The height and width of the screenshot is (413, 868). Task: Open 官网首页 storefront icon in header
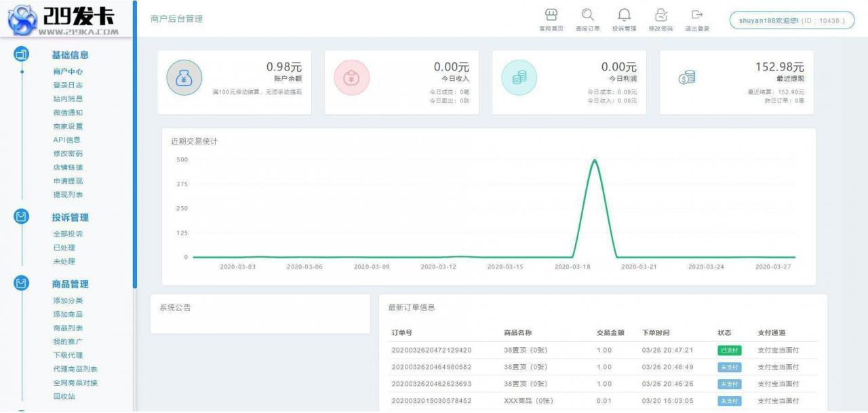tap(551, 15)
